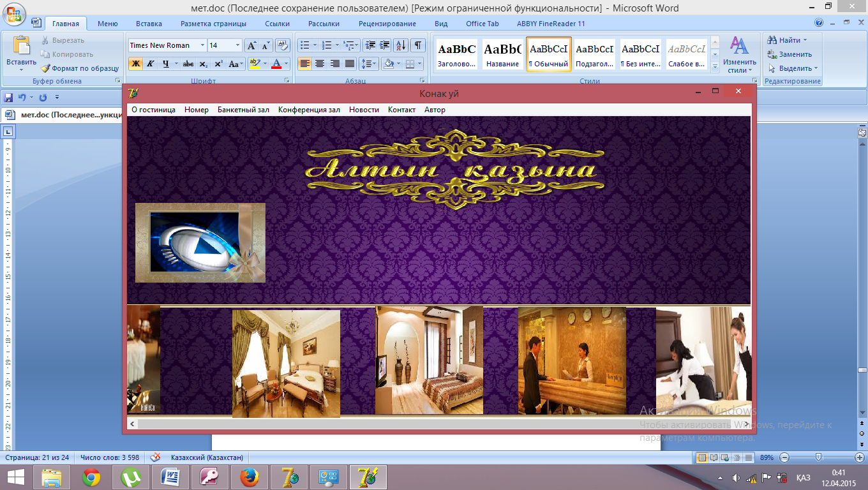Viewport: 868px width, 490px height.
Task: Click the Cut (Вырезать) button
Action: (x=63, y=40)
